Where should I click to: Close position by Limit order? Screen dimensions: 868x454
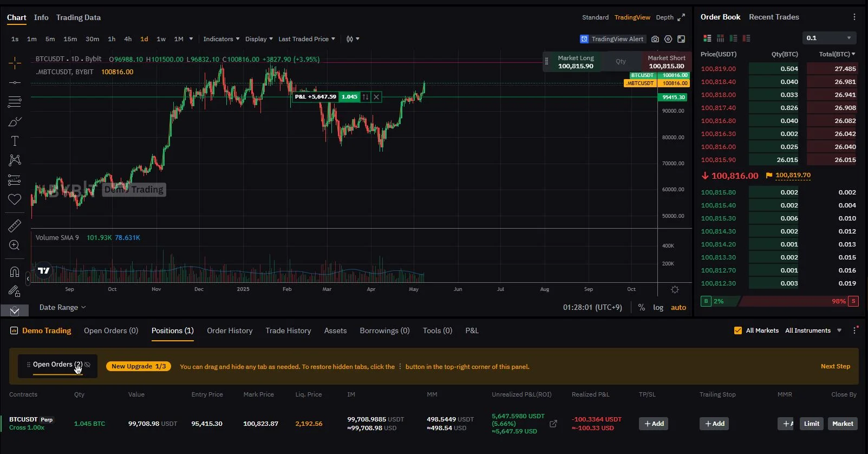tap(812, 424)
